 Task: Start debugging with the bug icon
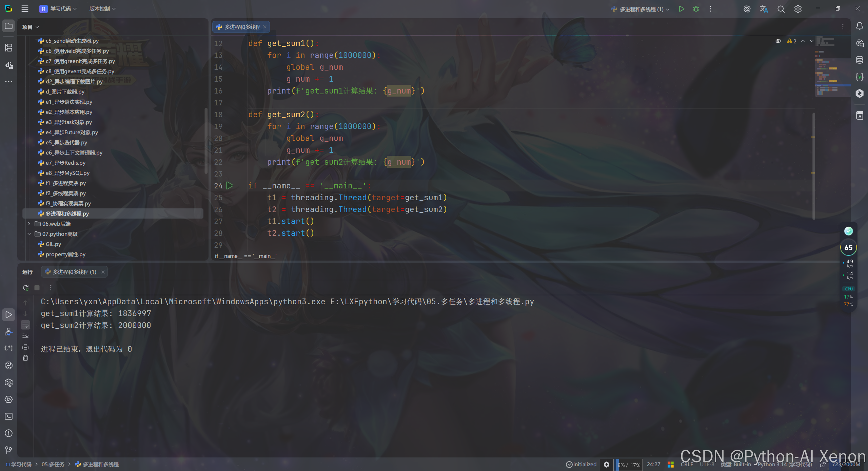click(696, 9)
